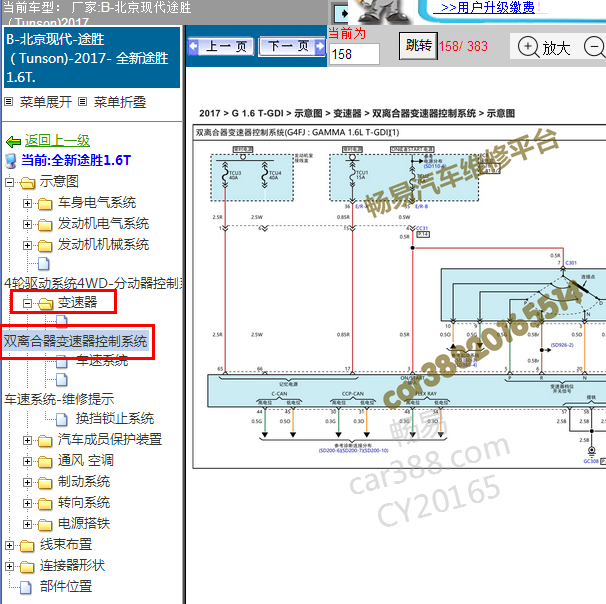This screenshot has height=604, width=606.
Task: Collapse the 变速器 folder
Action: [x=27, y=303]
